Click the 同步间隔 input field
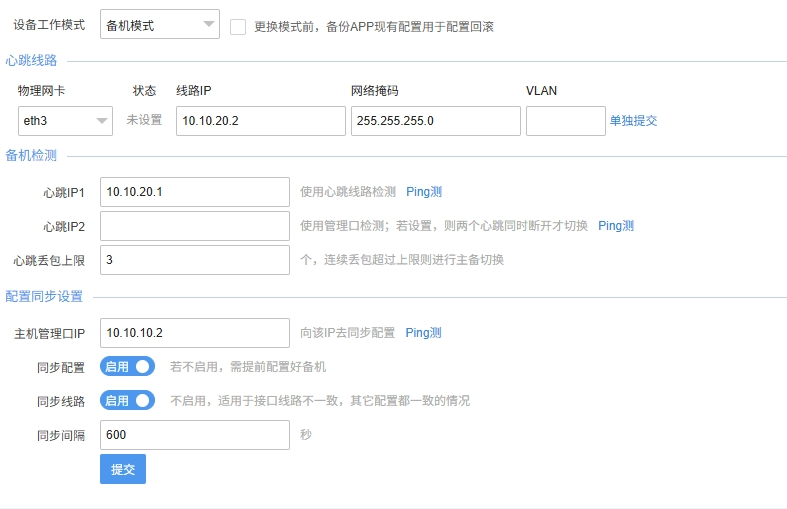The image size is (787, 509). (195, 435)
